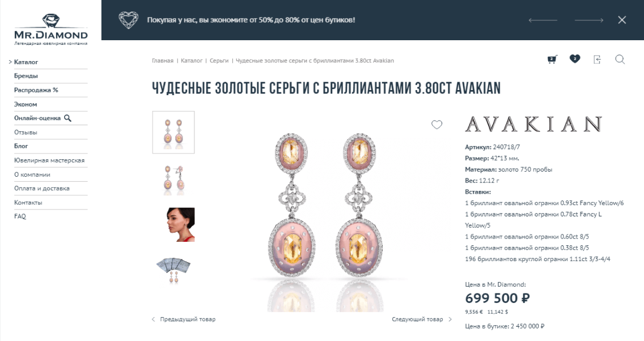This screenshot has height=341, width=644.
Task: Select second earrings thumbnail
Action: 173,180
